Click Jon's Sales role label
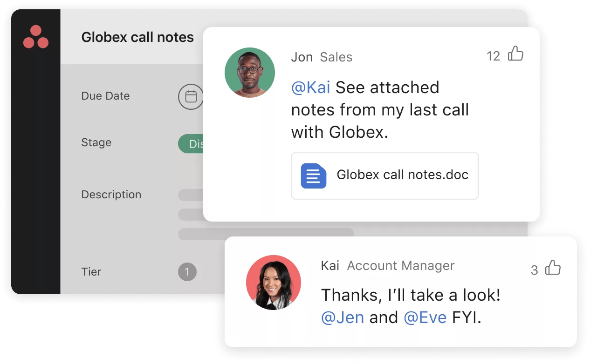 coord(336,57)
